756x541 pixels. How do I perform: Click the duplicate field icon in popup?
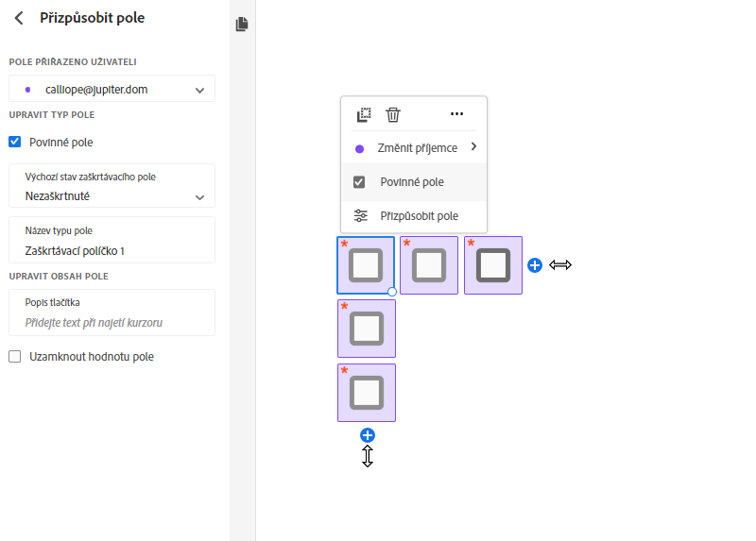pyautogui.click(x=364, y=114)
